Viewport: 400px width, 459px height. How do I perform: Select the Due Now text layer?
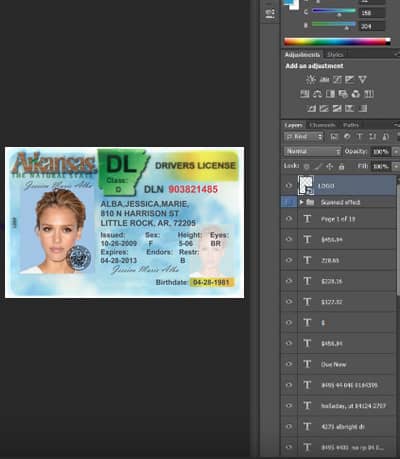coord(339,364)
